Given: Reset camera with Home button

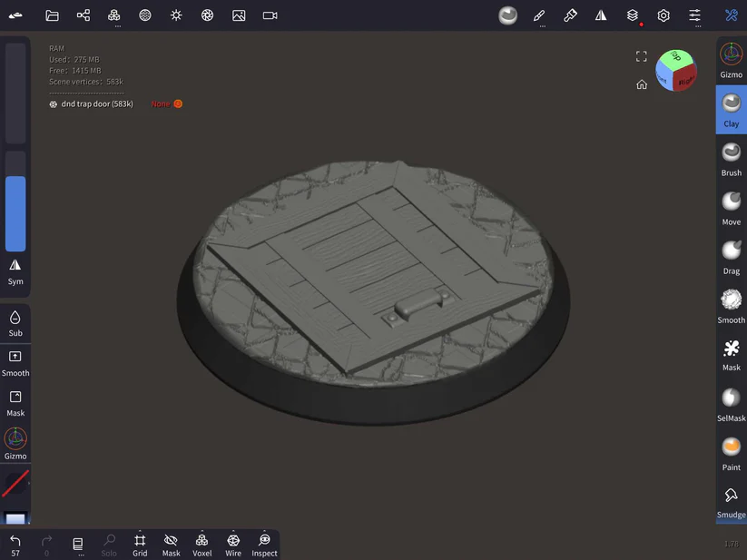Looking at the screenshot, I should coord(642,84).
